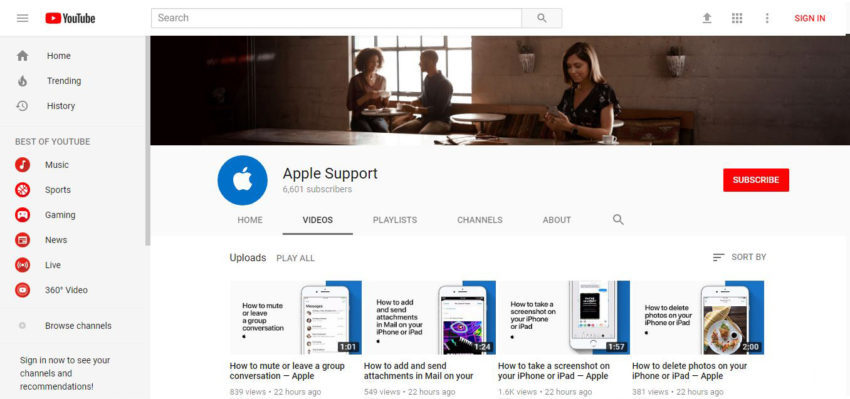The image size is (850, 399).
Task: Click the Trending flame icon
Action: tap(22, 81)
